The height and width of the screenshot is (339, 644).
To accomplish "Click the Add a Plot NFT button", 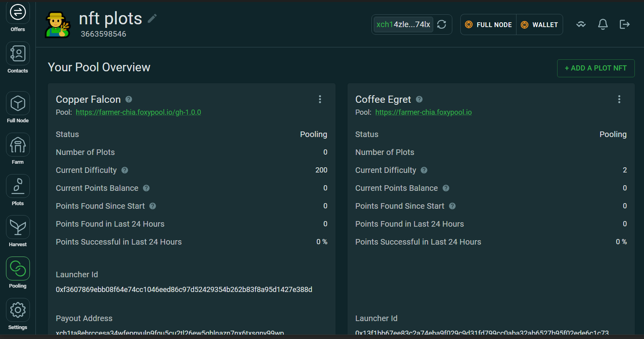I will tap(595, 68).
